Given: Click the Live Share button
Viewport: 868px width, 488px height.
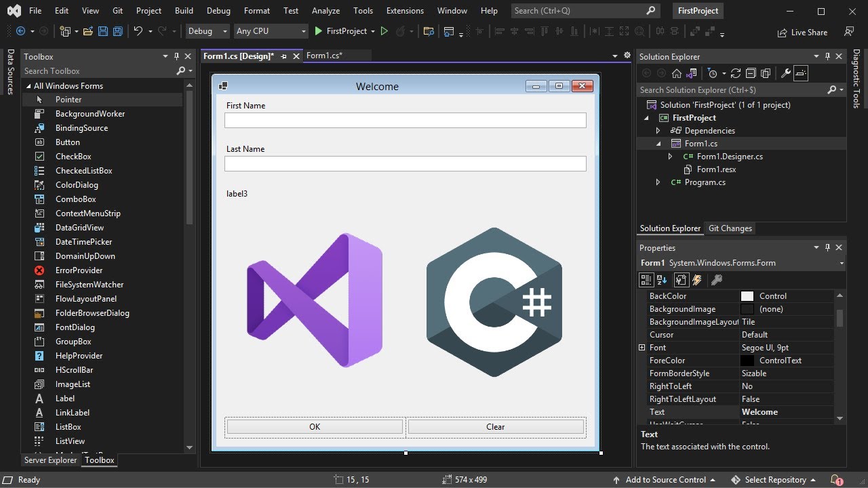Looking at the screenshot, I should (803, 32).
